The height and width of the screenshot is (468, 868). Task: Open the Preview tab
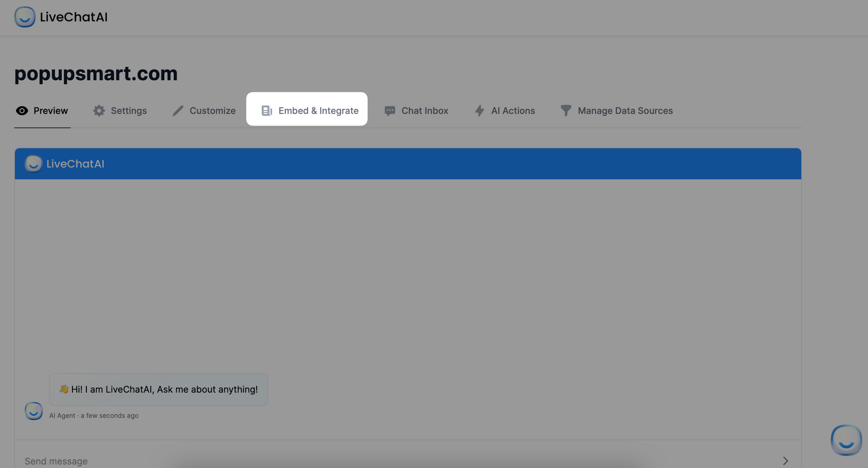point(42,111)
